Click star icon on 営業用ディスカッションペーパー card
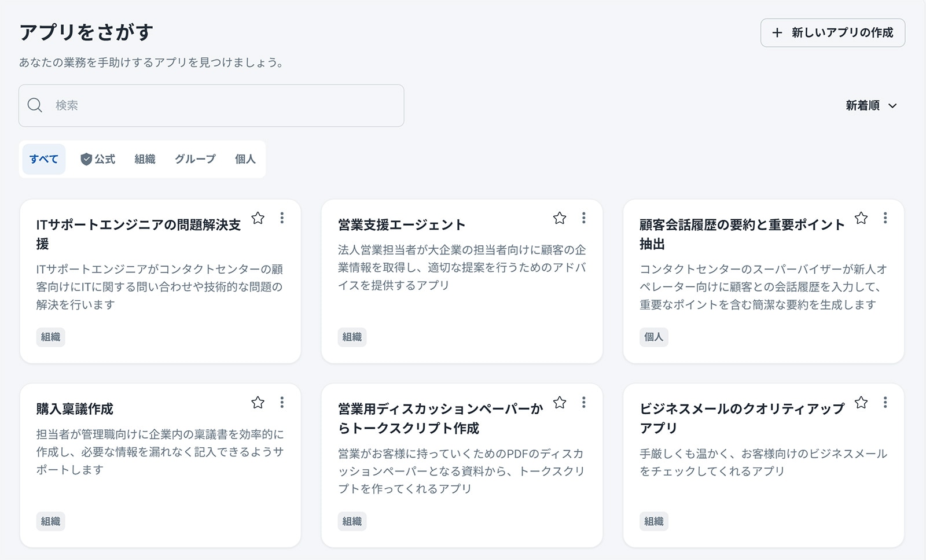 (x=559, y=403)
